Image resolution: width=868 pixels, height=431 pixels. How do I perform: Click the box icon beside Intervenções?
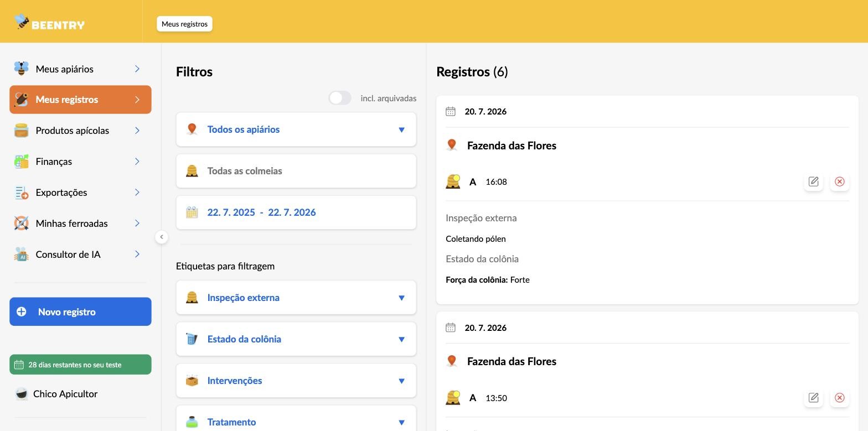click(192, 381)
